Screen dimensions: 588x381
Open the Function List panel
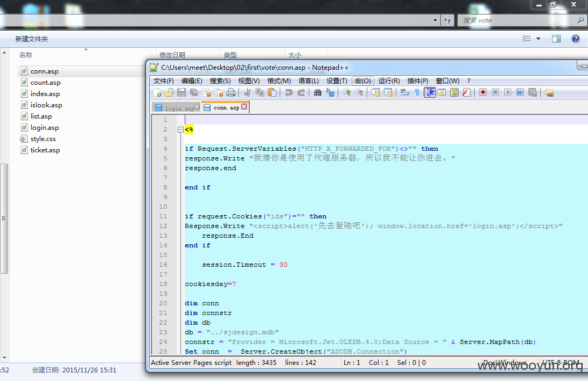click(467, 92)
